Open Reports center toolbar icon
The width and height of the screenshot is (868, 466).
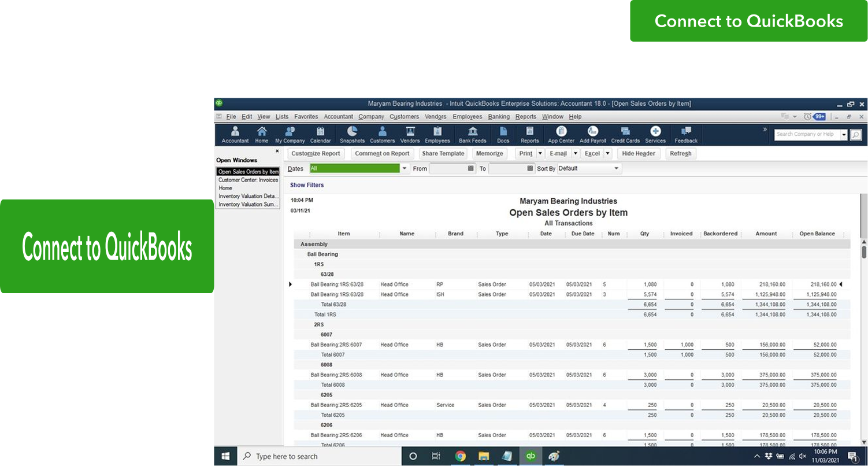coord(529,135)
